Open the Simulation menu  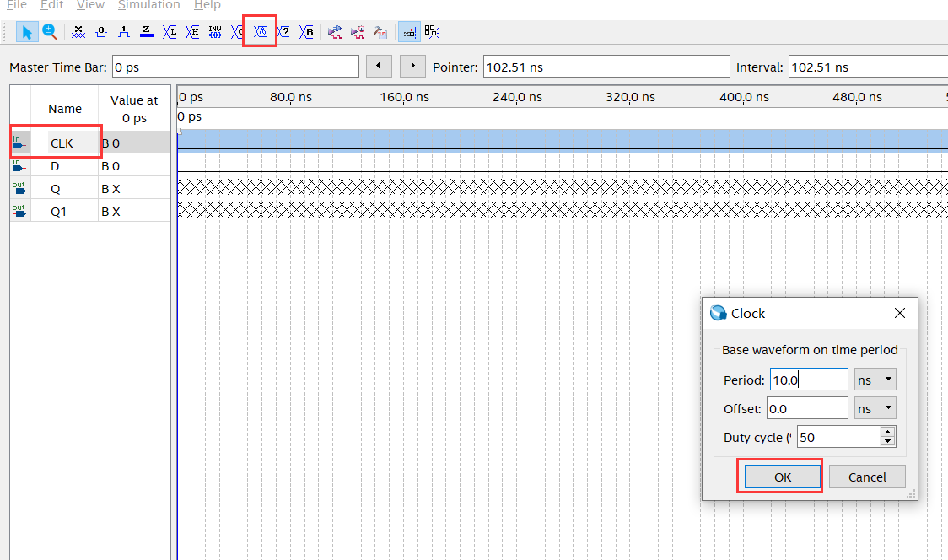[148, 5]
